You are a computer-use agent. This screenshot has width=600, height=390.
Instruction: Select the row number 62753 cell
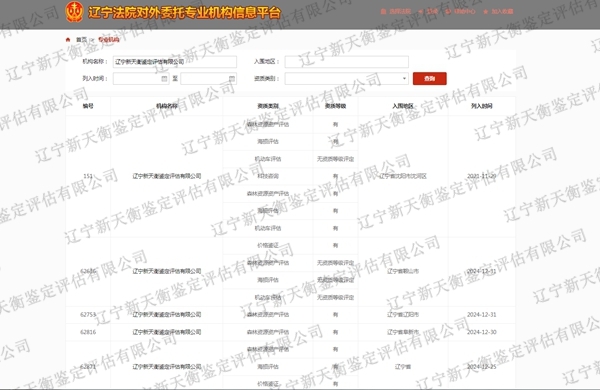pyautogui.click(x=88, y=315)
